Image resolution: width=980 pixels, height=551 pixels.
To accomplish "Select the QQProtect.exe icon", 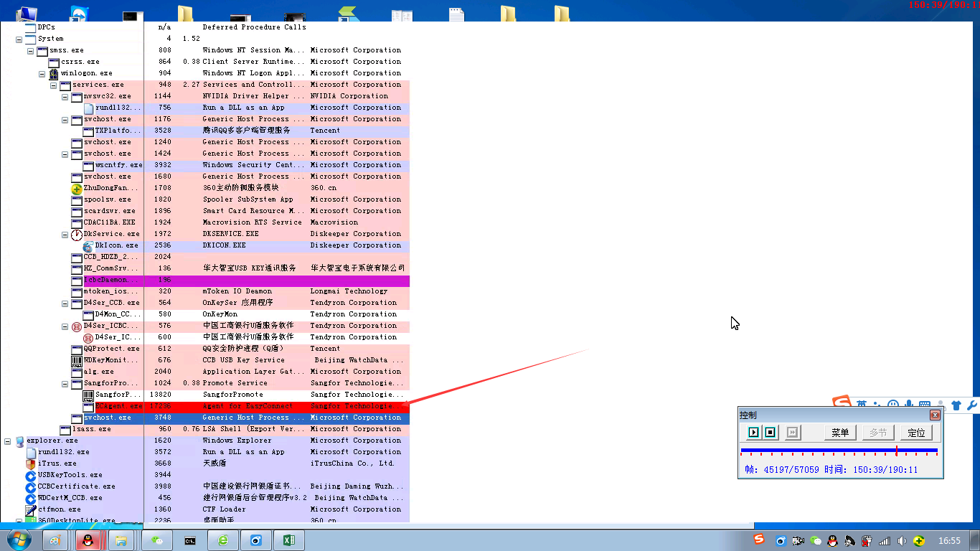I will (x=77, y=349).
